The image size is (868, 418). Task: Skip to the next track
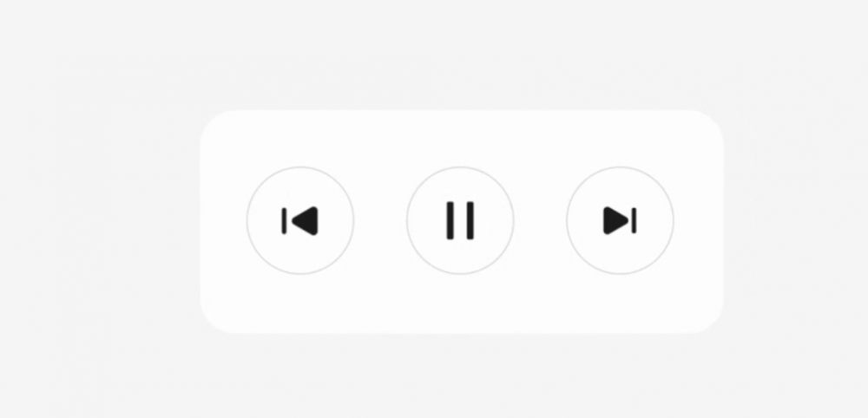[x=620, y=220]
